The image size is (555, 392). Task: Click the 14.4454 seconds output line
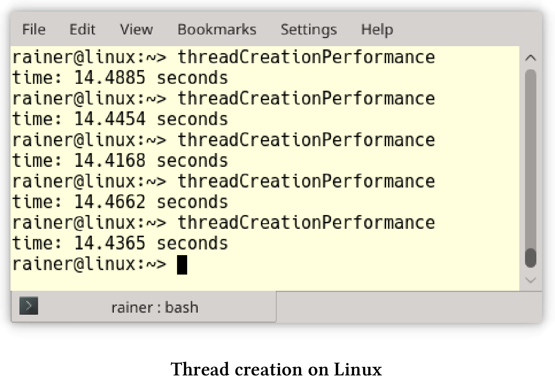coord(120,119)
